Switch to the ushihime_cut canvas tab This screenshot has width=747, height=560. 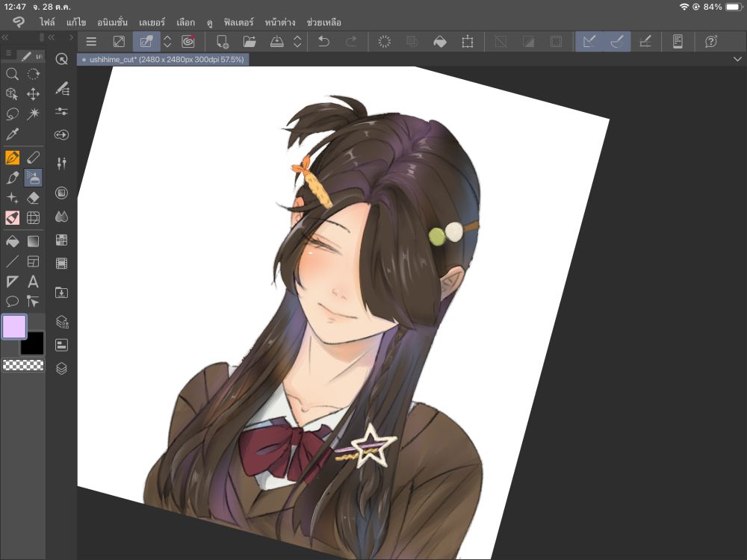[x=163, y=60]
